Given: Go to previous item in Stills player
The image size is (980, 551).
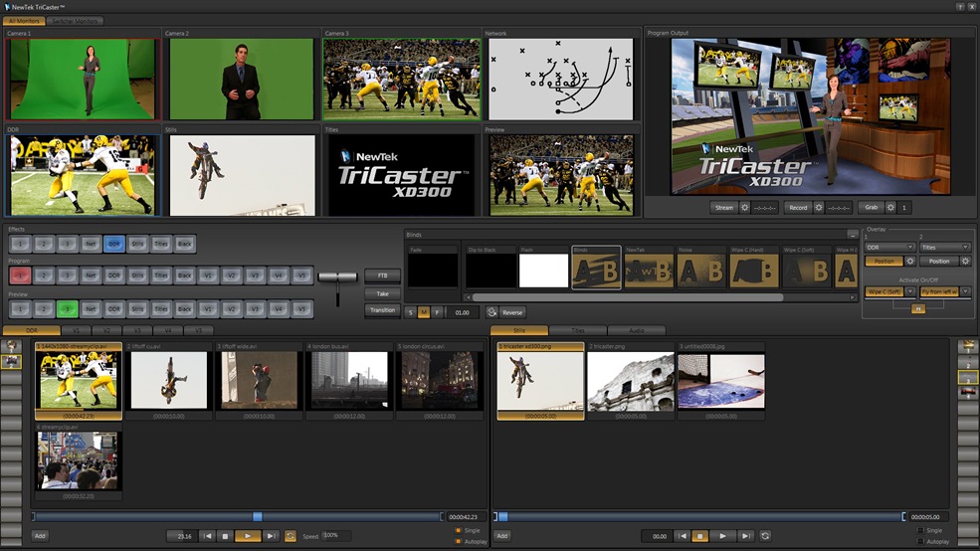Looking at the screenshot, I should 683,536.
